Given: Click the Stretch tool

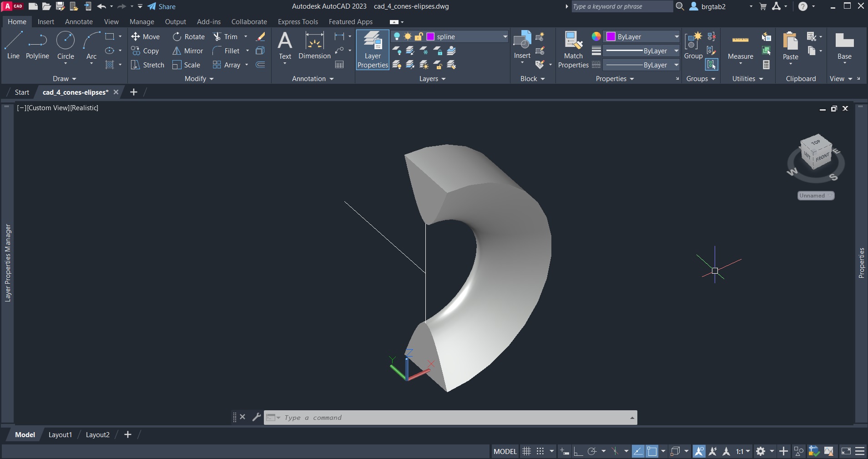Looking at the screenshot, I should tap(147, 65).
